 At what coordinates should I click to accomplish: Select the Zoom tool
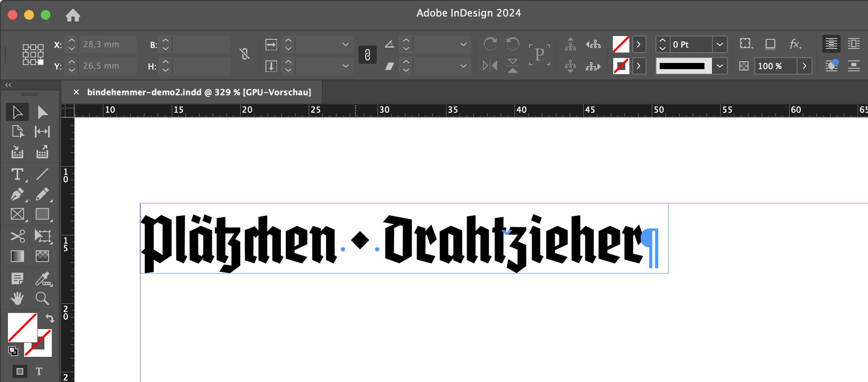click(43, 298)
